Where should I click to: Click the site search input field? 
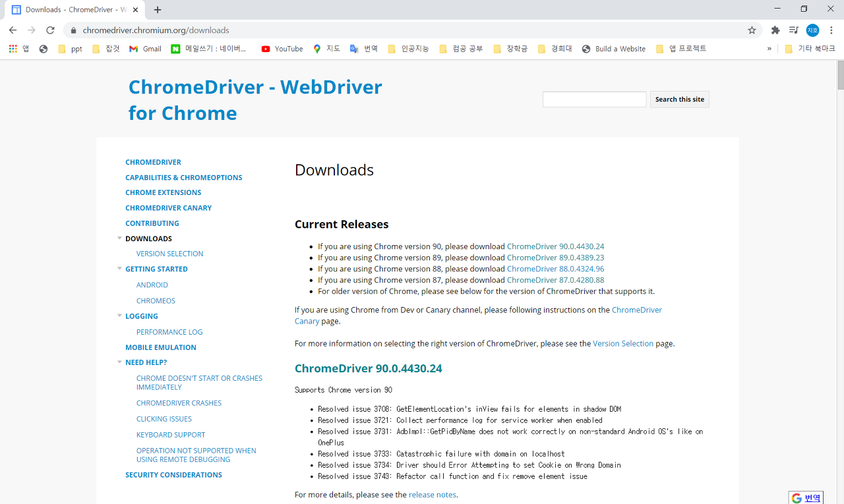[x=594, y=99]
